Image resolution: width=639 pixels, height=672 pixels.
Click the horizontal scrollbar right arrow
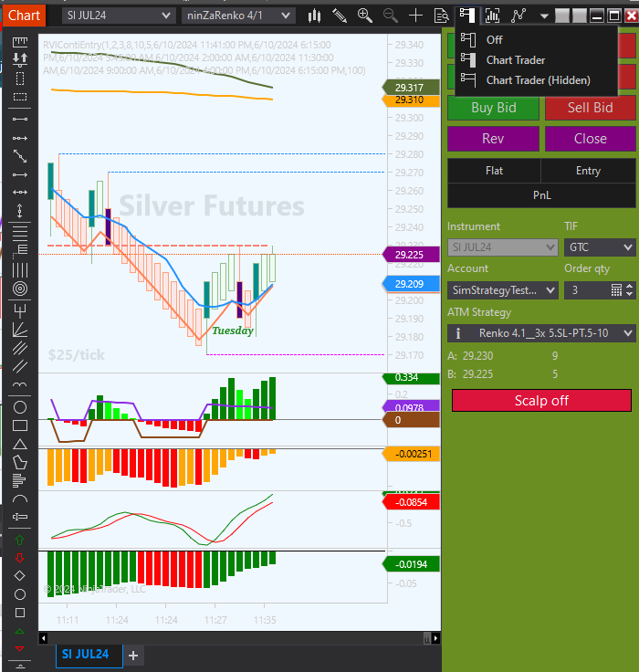coord(435,638)
